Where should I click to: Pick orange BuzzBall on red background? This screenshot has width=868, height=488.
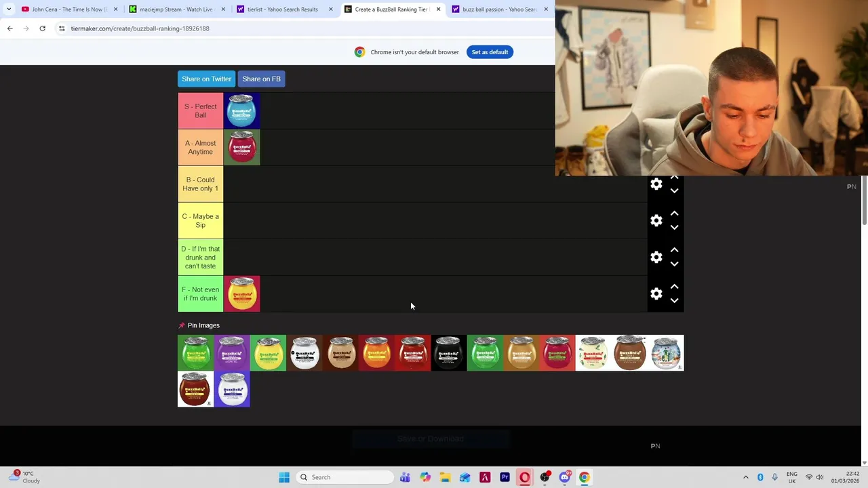tap(377, 352)
